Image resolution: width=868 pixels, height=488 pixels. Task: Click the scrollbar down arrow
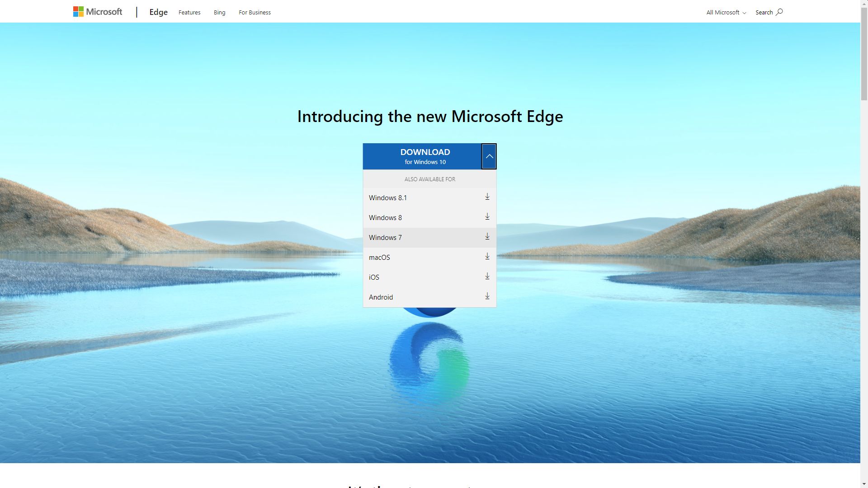coord(864,484)
